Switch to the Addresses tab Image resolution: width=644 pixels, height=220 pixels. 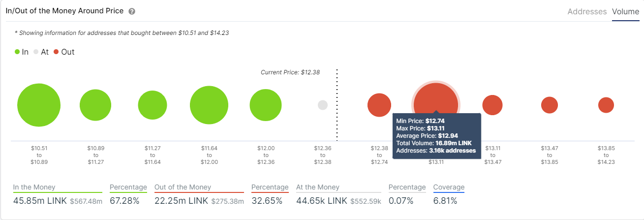click(x=587, y=11)
